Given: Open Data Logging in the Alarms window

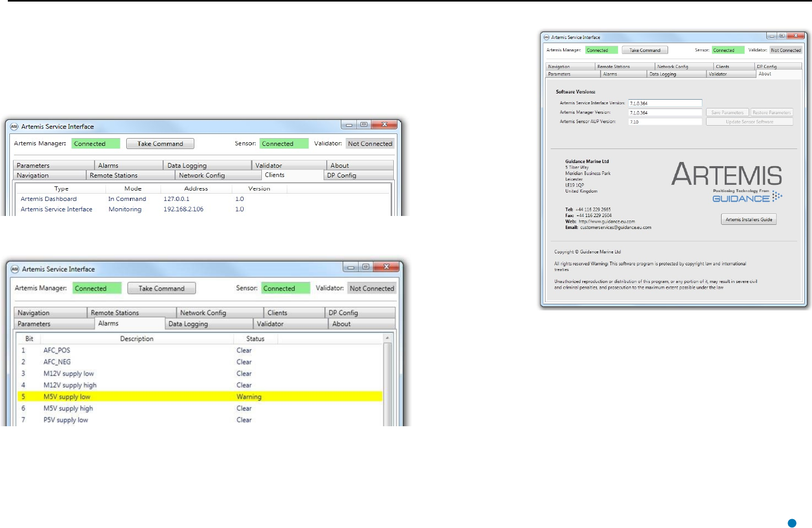Looking at the screenshot, I should [208, 324].
